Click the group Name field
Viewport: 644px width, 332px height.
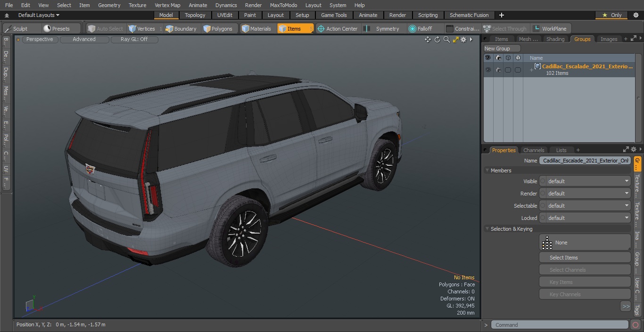click(585, 161)
